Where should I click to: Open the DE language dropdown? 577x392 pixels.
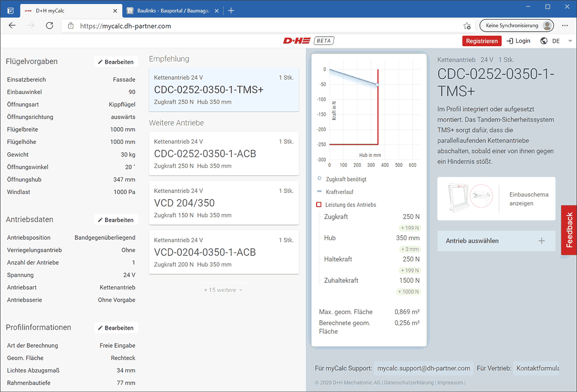click(x=562, y=41)
